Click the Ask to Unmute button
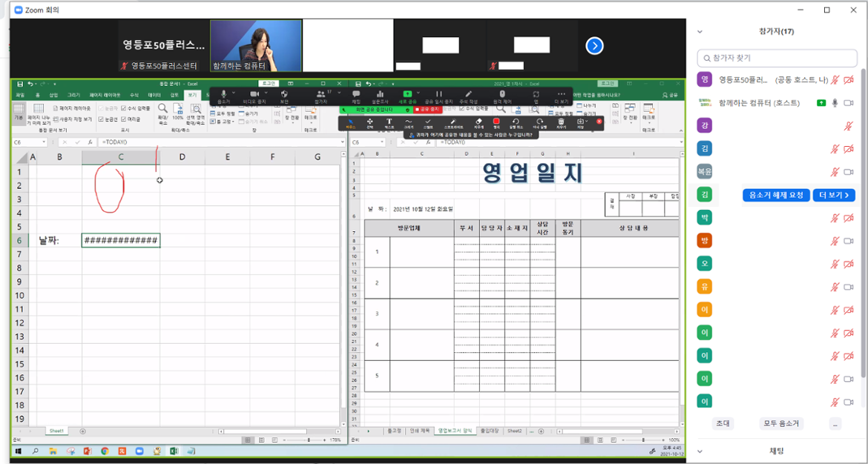The height and width of the screenshot is (464, 868). 776,195
